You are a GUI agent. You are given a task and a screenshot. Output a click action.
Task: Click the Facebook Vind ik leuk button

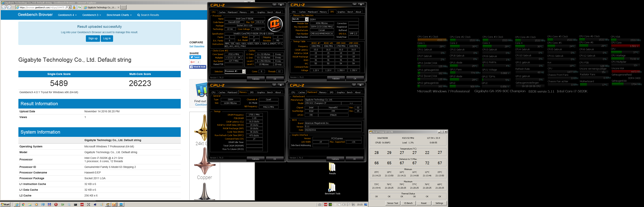click(198, 67)
